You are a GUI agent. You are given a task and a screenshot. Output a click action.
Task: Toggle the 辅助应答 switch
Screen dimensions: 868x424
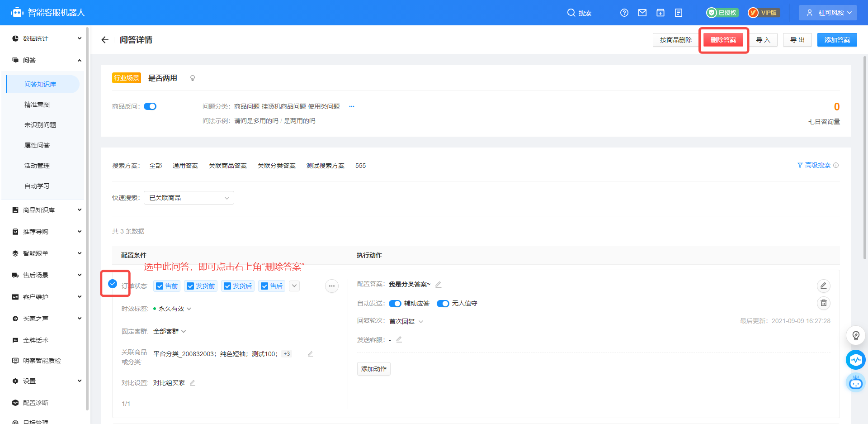point(395,303)
